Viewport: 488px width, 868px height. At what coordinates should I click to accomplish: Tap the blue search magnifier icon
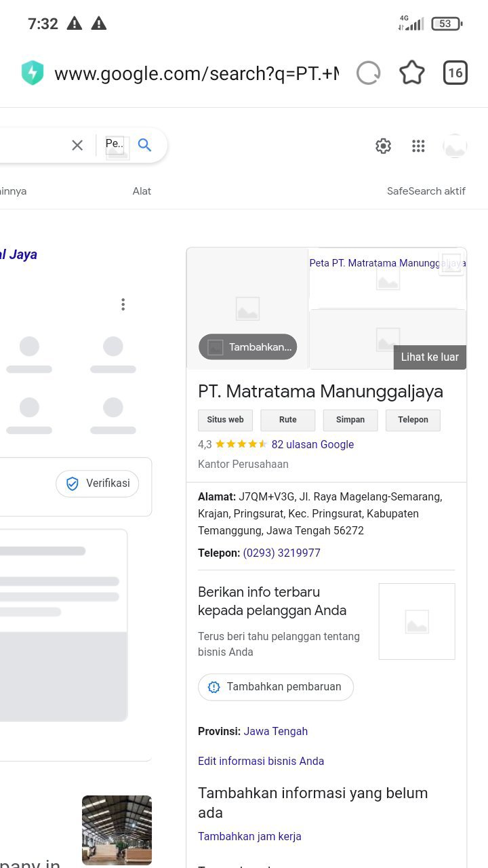click(x=144, y=144)
